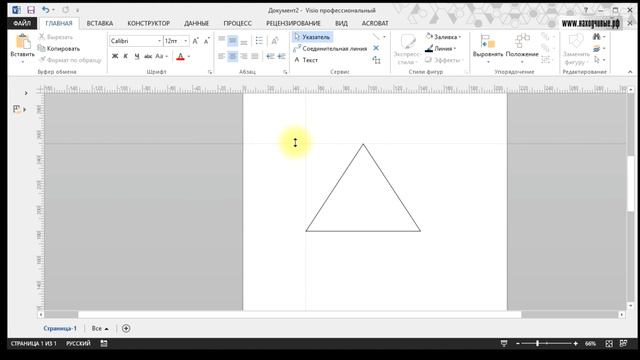Click the zoom out minus button
The width and height of the screenshot is (640, 360).
(518, 344)
